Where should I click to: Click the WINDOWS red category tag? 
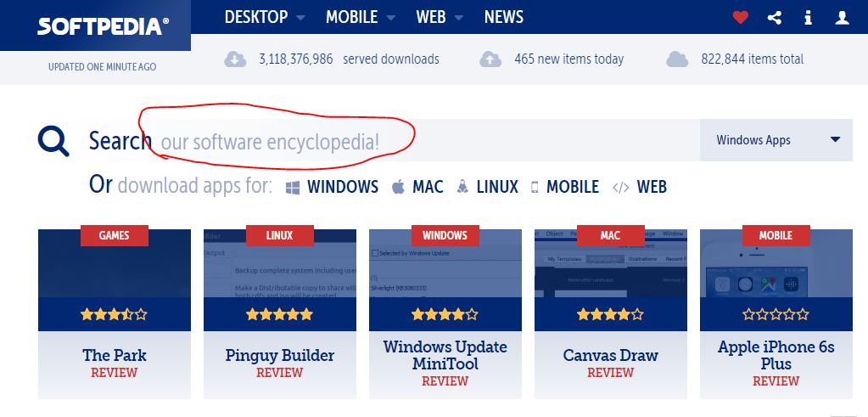pos(445,235)
